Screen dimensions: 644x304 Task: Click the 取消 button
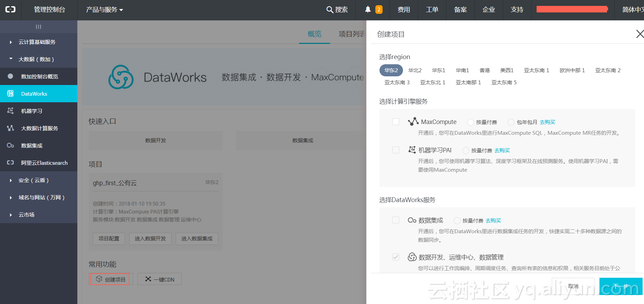[x=573, y=286]
